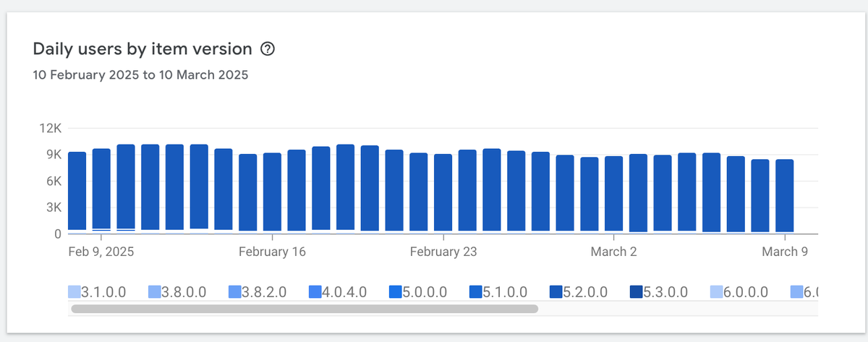Select the 5.3.0.0 version legend swatch

pos(637,292)
